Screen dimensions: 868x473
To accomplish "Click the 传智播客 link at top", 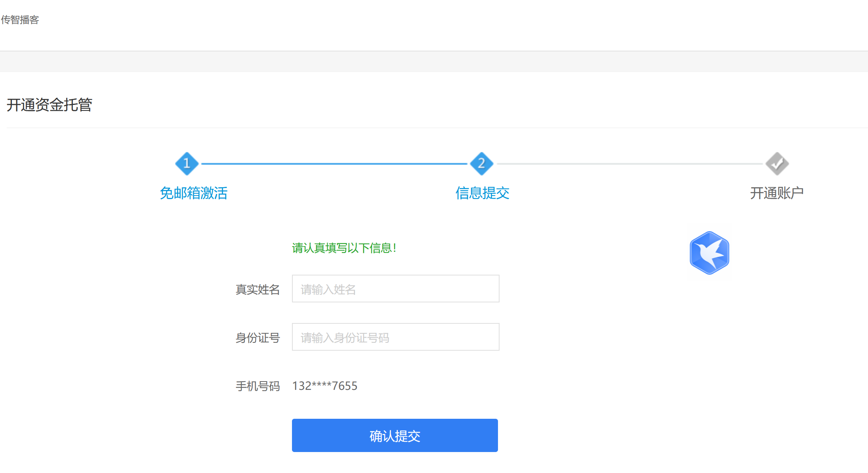I will (x=20, y=20).
